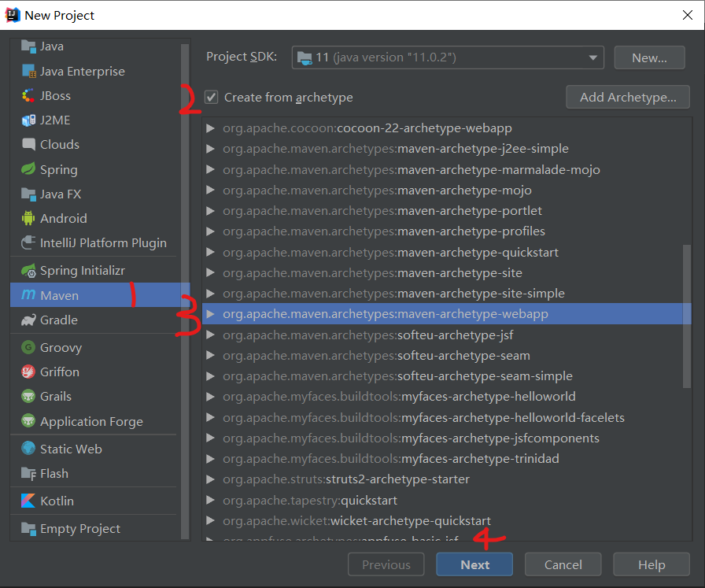This screenshot has width=705, height=588.
Task: Select softeu-archetype-seam archetype row
Action: 446,356
